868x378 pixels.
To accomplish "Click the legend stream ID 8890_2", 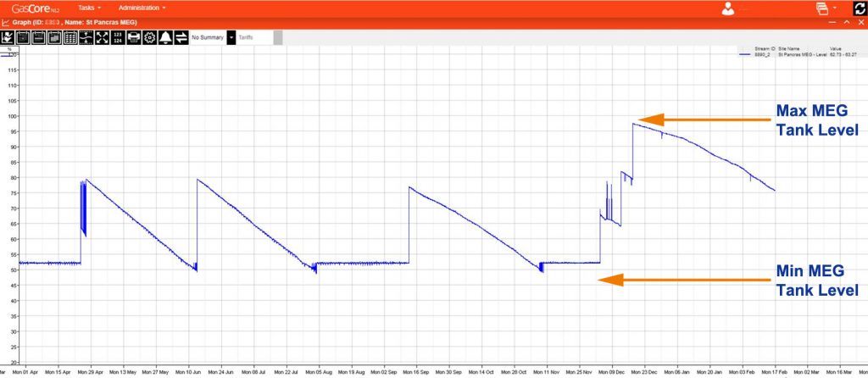I will (x=762, y=55).
